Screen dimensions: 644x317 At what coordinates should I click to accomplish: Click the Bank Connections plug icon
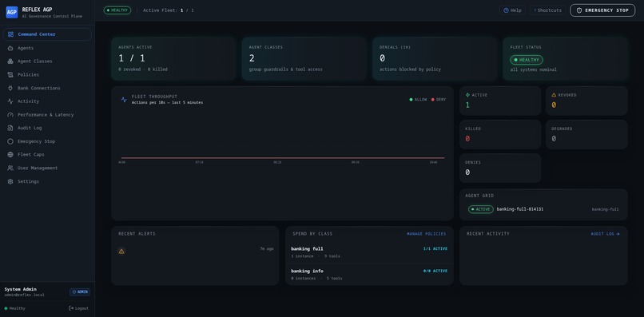point(10,88)
